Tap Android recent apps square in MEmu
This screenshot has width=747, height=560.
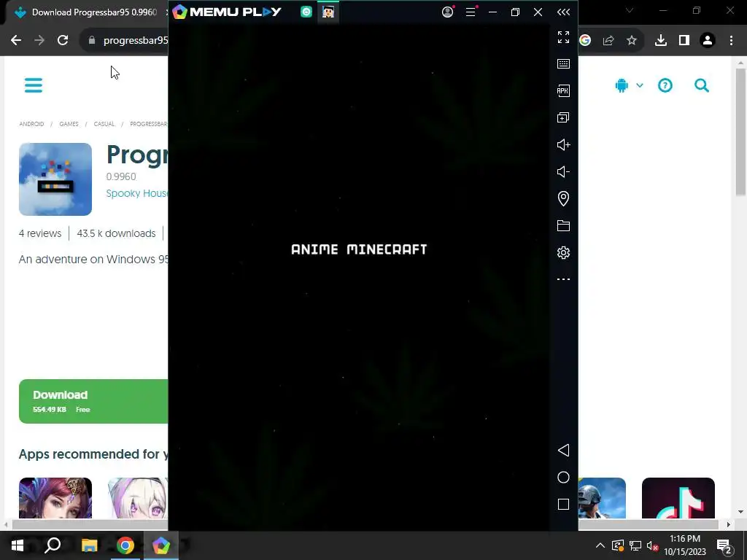coord(563,505)
